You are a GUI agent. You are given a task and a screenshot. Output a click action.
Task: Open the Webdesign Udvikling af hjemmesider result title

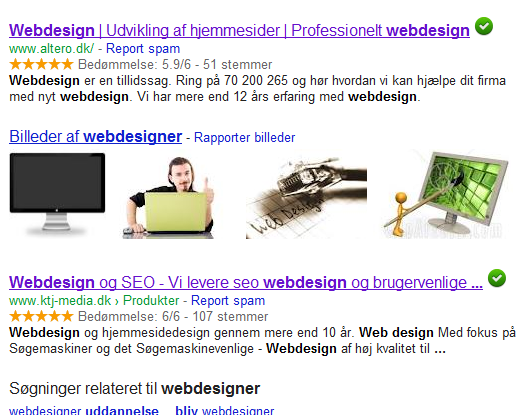coord(239,30)
